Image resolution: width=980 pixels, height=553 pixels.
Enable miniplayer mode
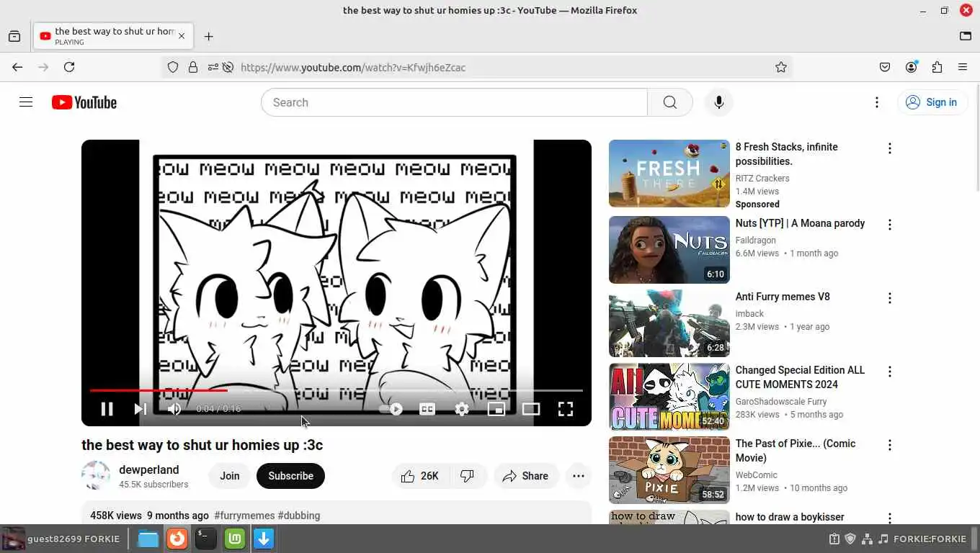(x=496, y=409)
